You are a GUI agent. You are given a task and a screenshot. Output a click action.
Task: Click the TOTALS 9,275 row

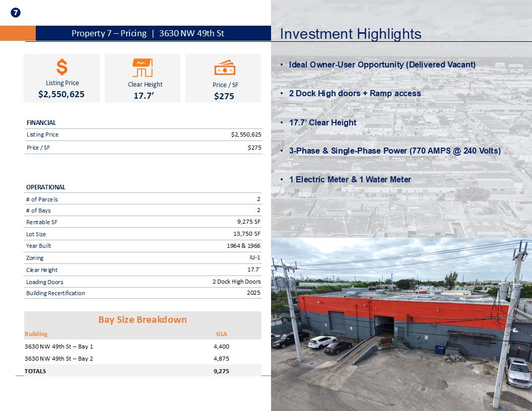click(x=143, y=371)
